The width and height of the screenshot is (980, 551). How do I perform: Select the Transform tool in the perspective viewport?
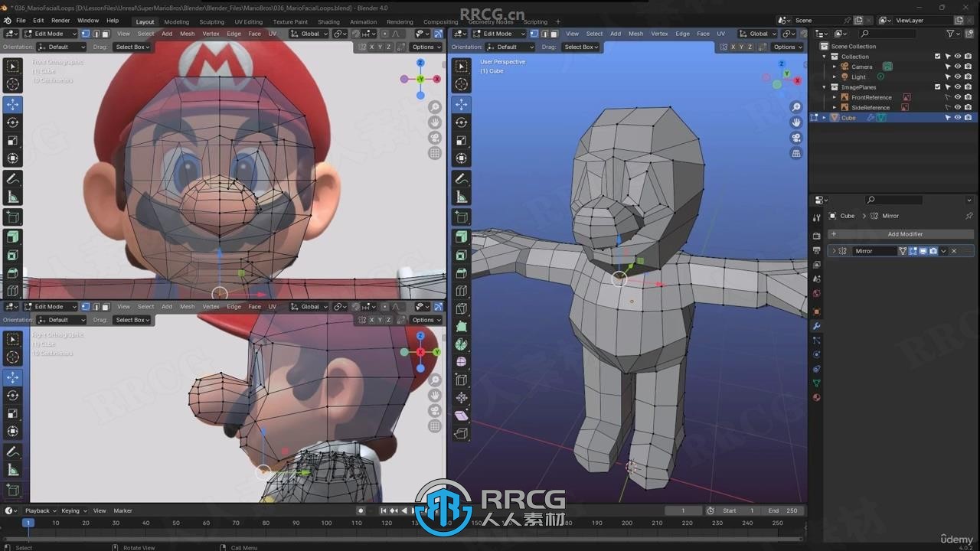click(x=462, y=159)
